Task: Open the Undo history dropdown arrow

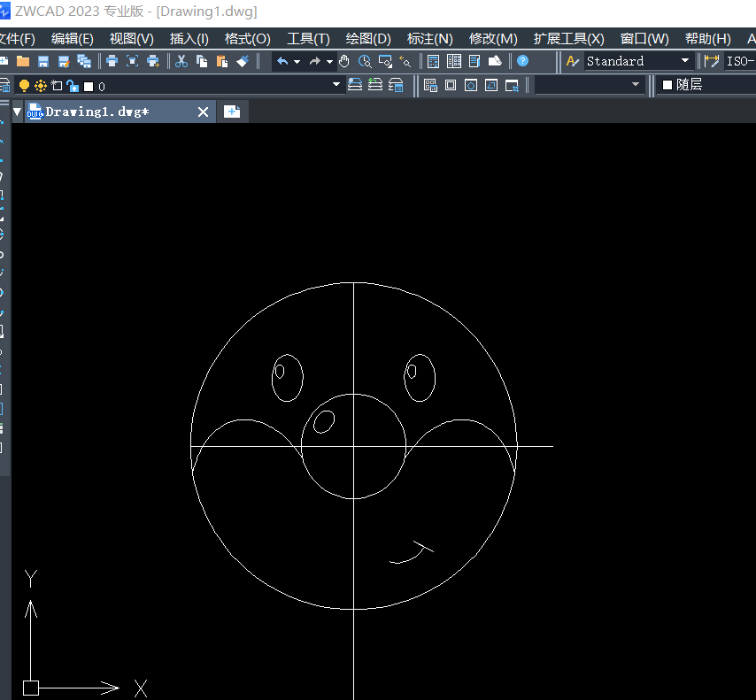Action: pyautogui.click(x=297, y=62)
